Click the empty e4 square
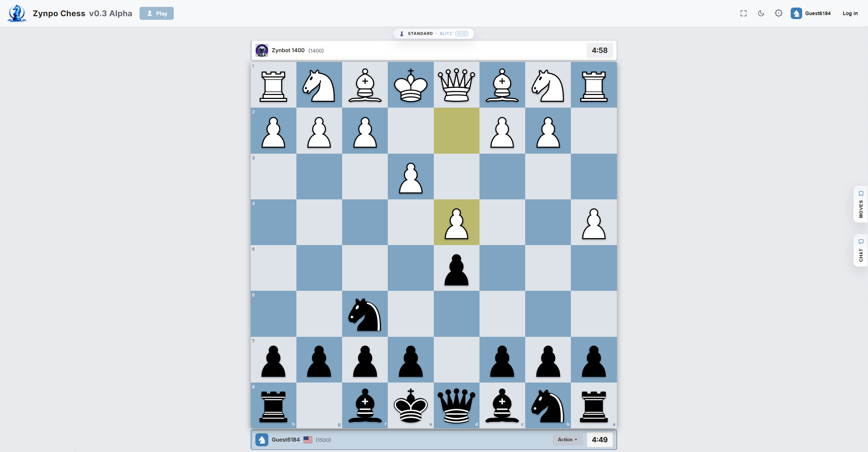The width and height of the screenshot is (868, 452). point(411,222)
